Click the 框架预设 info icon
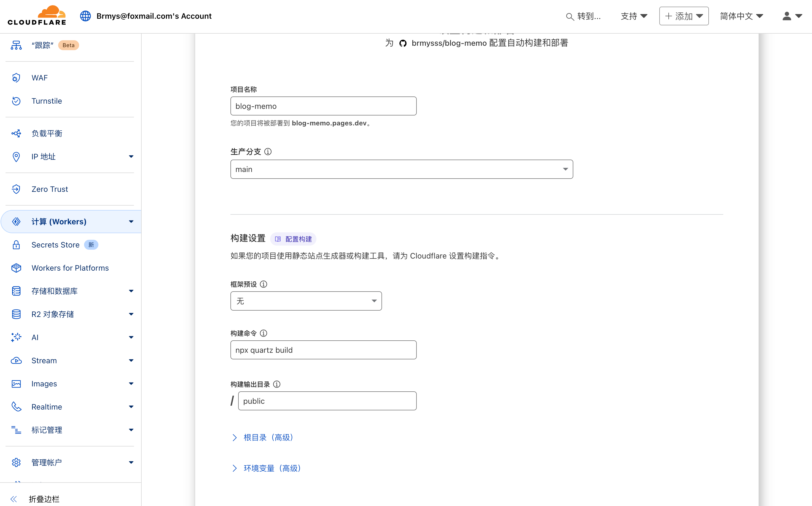Image resolution: width=812 pixels, height=506 pixels. [264, 284]
